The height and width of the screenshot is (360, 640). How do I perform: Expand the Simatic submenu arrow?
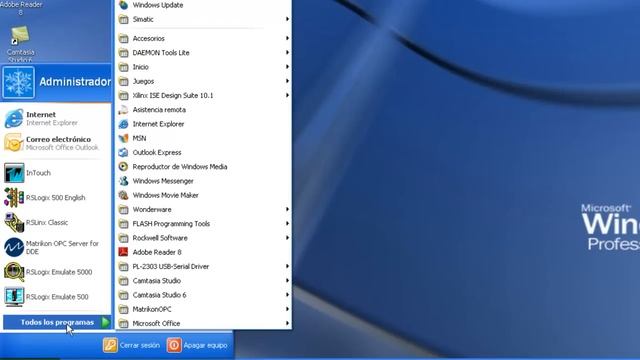click(287, 19)
